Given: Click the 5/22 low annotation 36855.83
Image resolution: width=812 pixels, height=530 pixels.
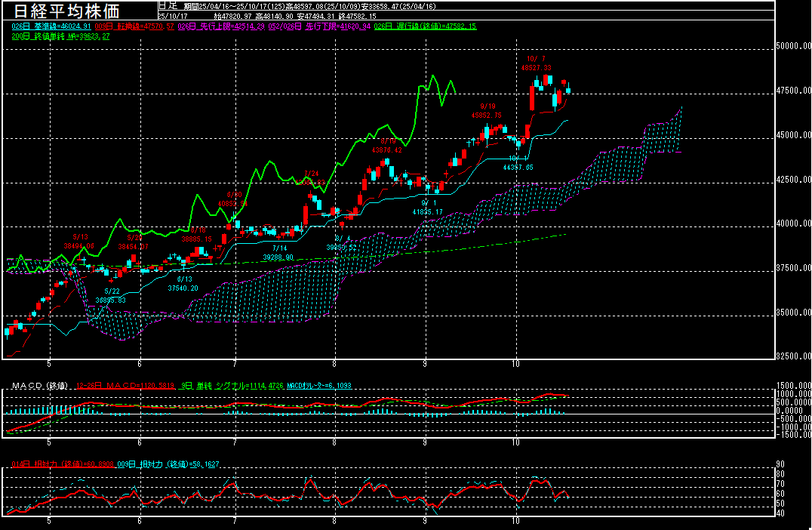Looking at the screenshot, I should (x=111, y=300).
